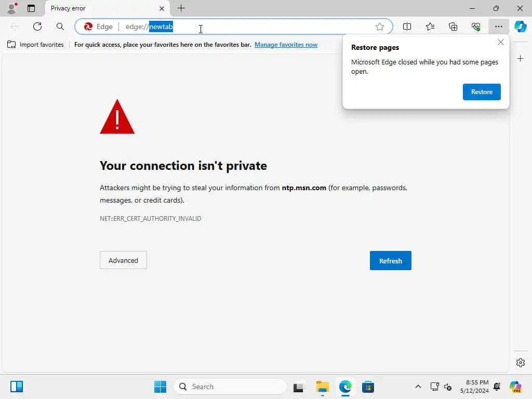The width and height of the screenshot is (532, 399).
Task: Open the Windows Start menu
Action: pyautogui.click(x=160, y=387)
